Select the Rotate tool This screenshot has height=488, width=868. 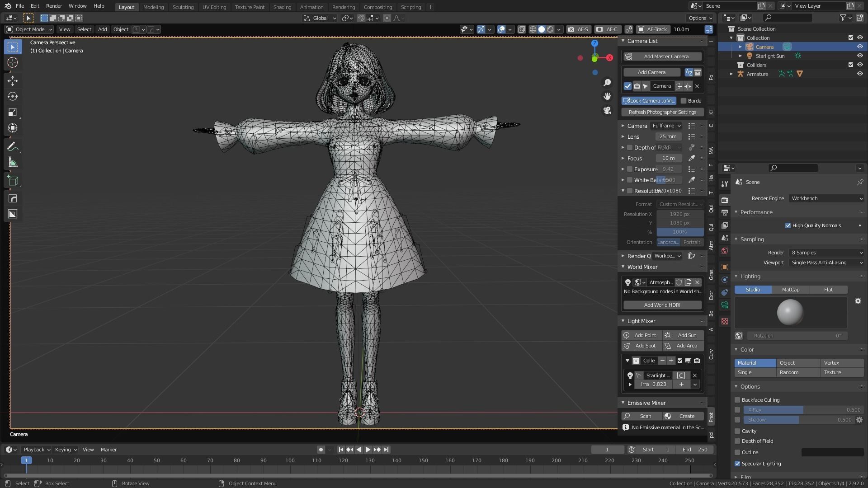click(13, 96)
